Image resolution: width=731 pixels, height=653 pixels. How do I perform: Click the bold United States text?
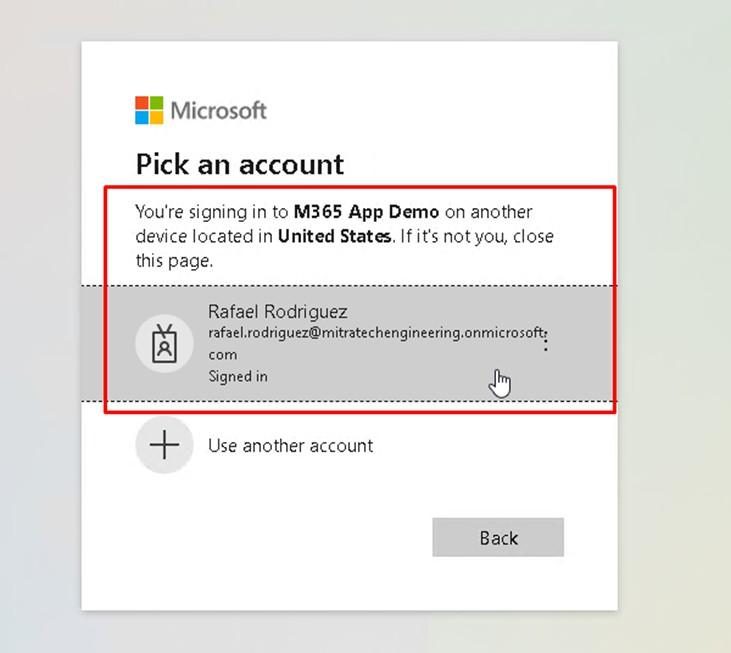tap(334, 236)
